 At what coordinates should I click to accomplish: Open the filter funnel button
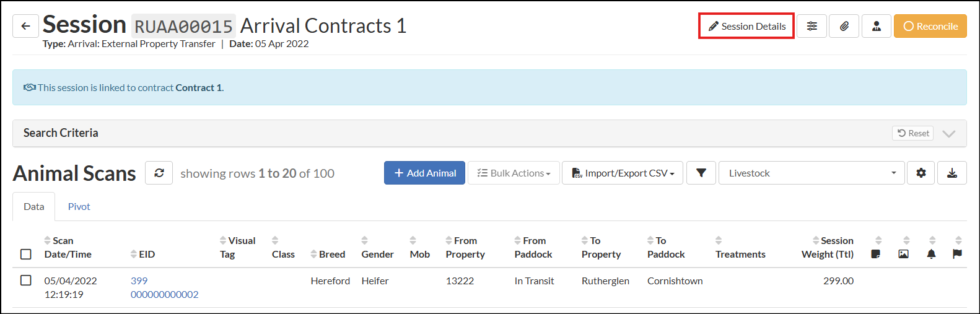(x=701, y=173)
